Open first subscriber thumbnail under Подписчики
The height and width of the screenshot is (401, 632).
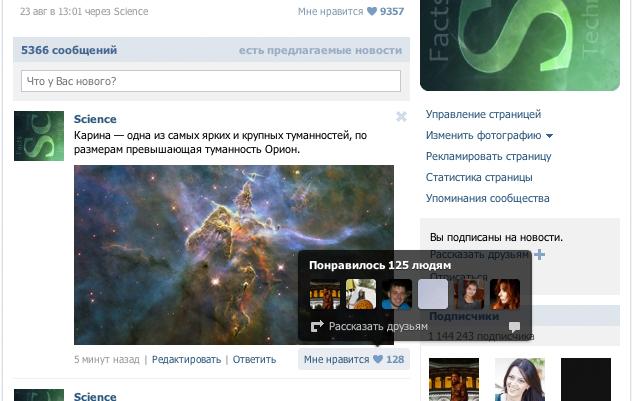454,379
